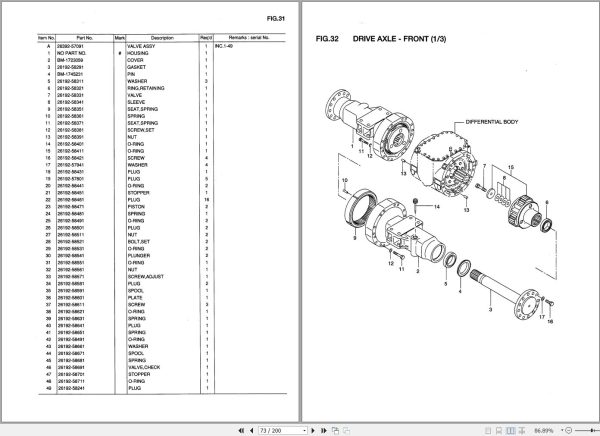Click the RING,RETAINING description row
Image resolution: width=600 pixels, height=436 pixels.
tap(146, 88)
